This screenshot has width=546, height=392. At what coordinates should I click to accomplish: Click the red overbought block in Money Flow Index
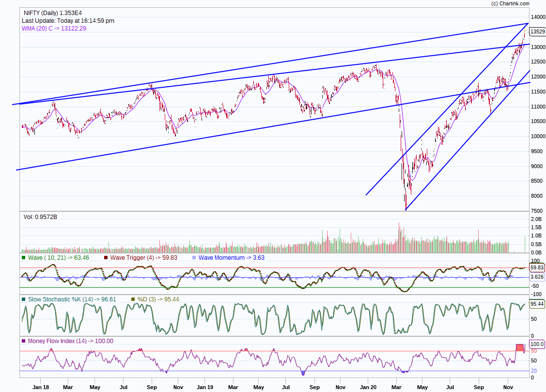tap(519, 347)
